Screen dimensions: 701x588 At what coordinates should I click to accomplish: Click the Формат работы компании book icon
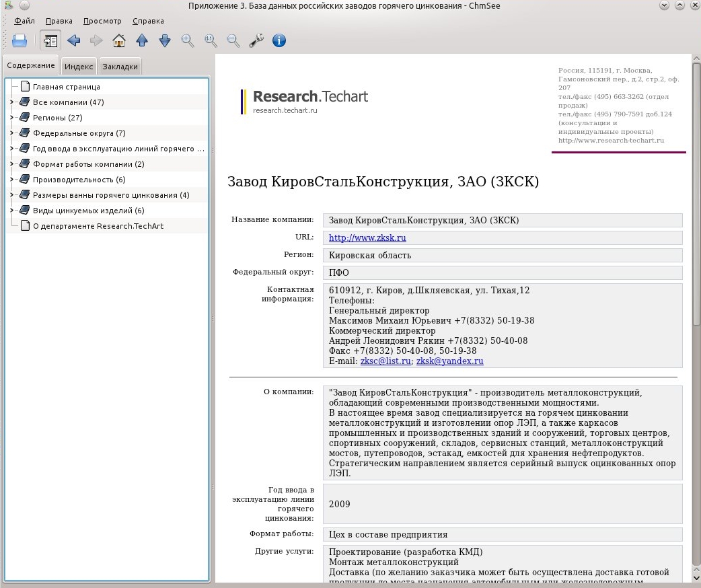pos(25,163)
